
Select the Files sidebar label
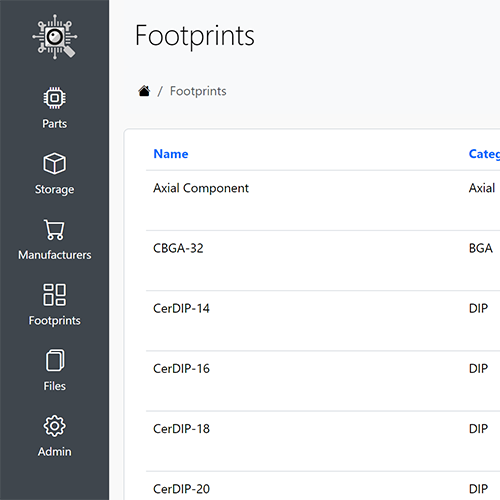(x=55, y=386)
